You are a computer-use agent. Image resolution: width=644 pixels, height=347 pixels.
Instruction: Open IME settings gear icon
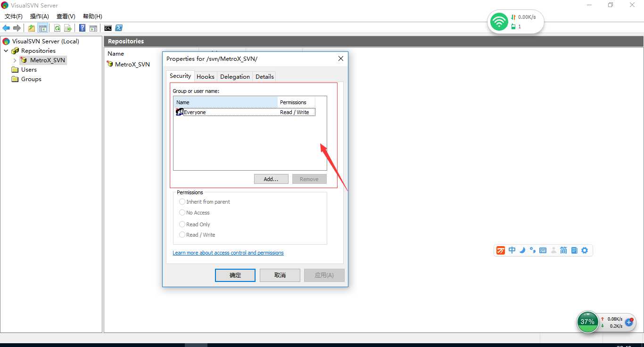585,250
